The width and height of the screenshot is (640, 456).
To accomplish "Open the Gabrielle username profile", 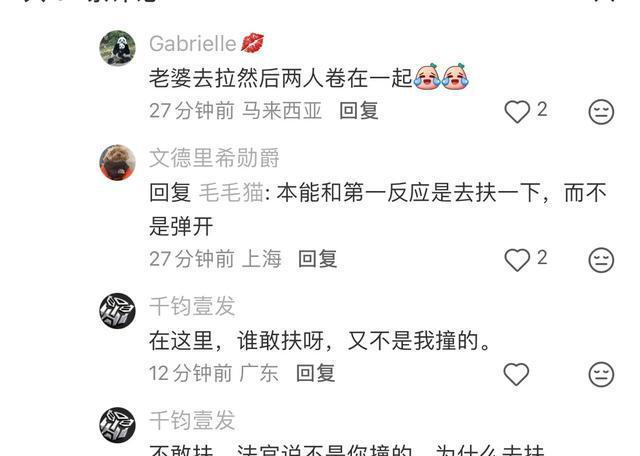I will coord(193,43).
